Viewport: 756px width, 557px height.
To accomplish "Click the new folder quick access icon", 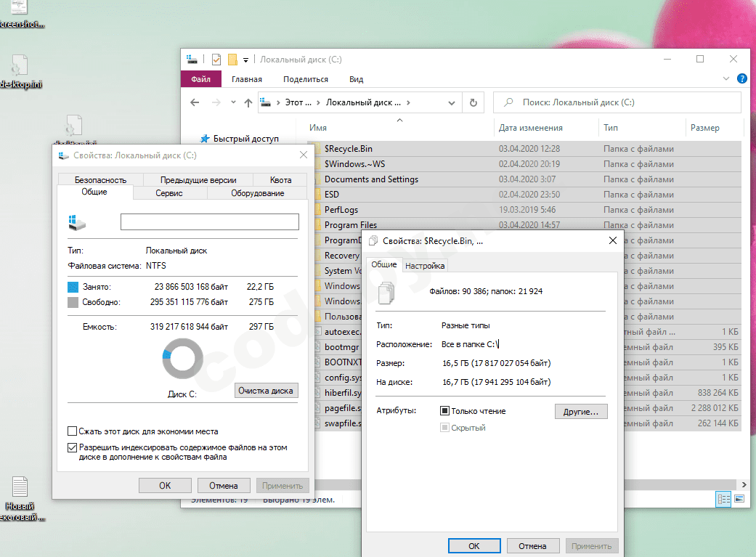I will point(232,60).
